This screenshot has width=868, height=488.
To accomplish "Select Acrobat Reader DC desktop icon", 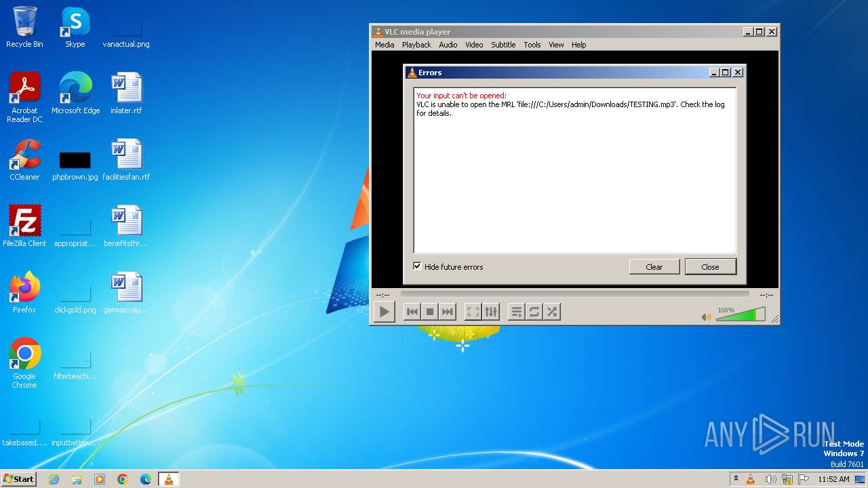I will click(x=24, y=98).
